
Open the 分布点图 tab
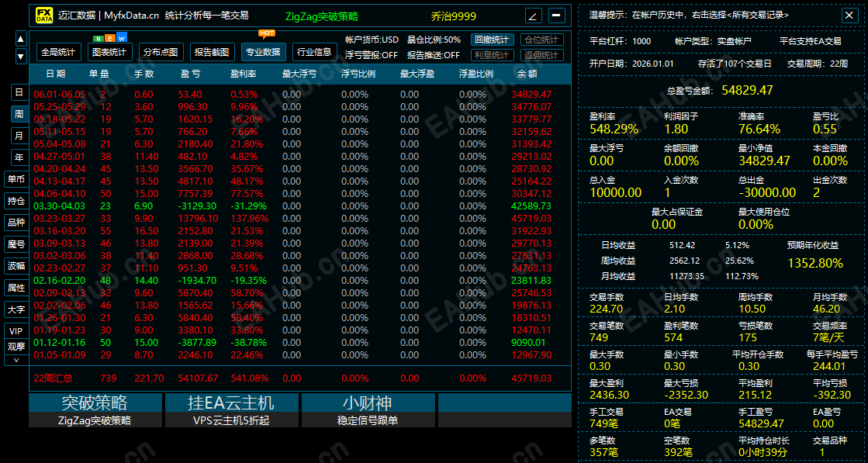(161, 53)
